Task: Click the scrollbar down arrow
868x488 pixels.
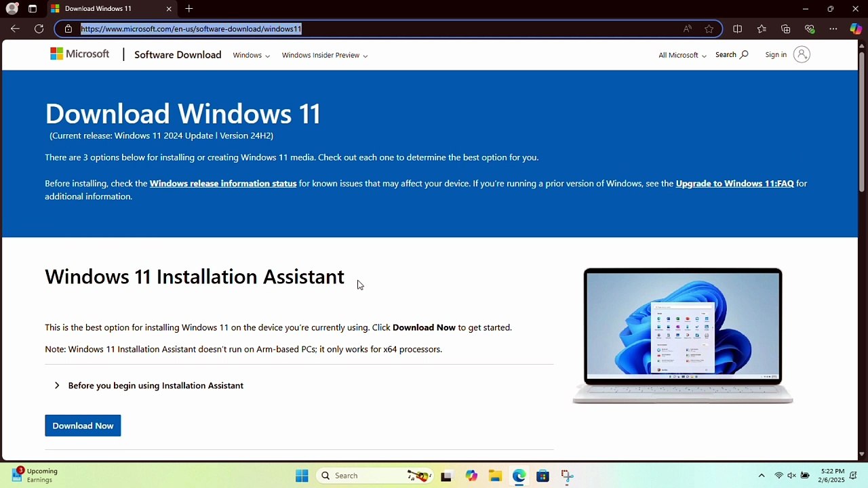Action: point(862,454)
